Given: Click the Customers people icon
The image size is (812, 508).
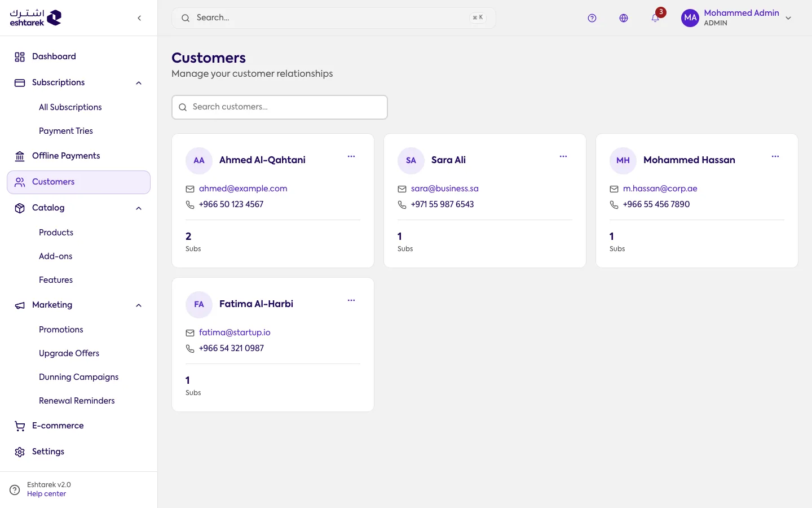Looking at the screenshot, I should pos(20,182).
